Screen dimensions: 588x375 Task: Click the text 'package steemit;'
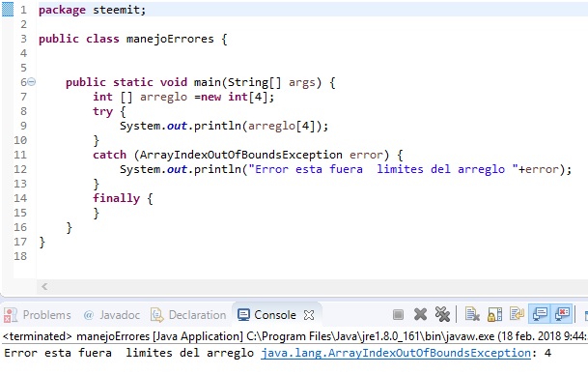(x=93, y=10)
